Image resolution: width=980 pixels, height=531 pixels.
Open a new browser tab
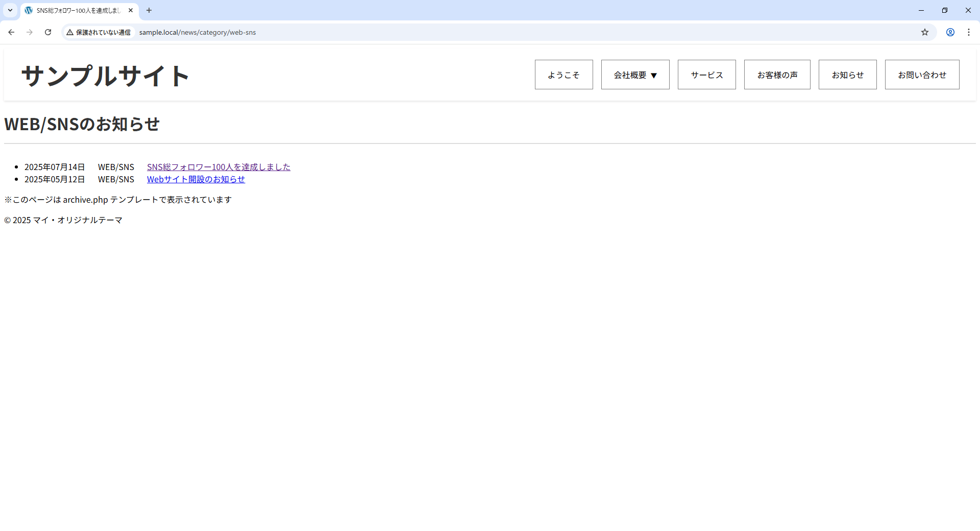(x=149, y=10)
